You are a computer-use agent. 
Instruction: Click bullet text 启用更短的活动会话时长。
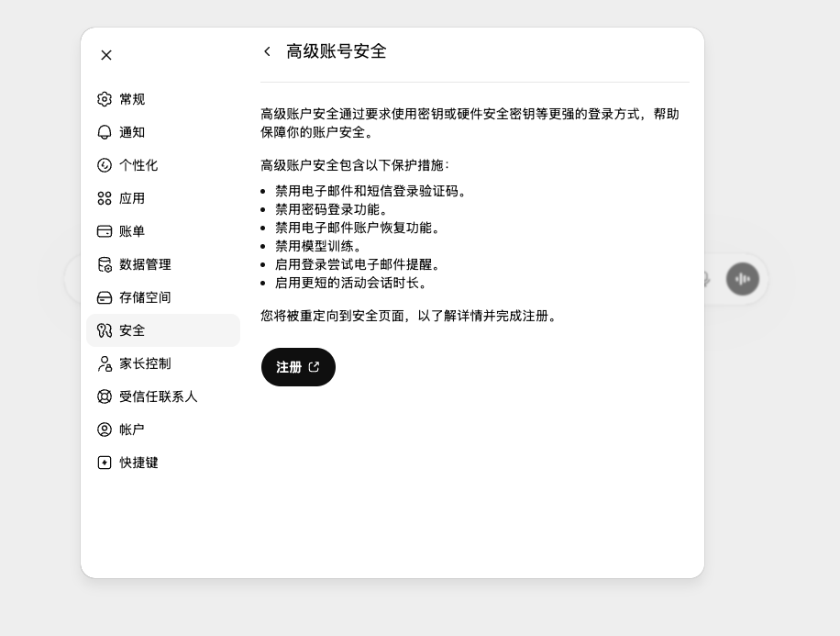tap(351, 283)
